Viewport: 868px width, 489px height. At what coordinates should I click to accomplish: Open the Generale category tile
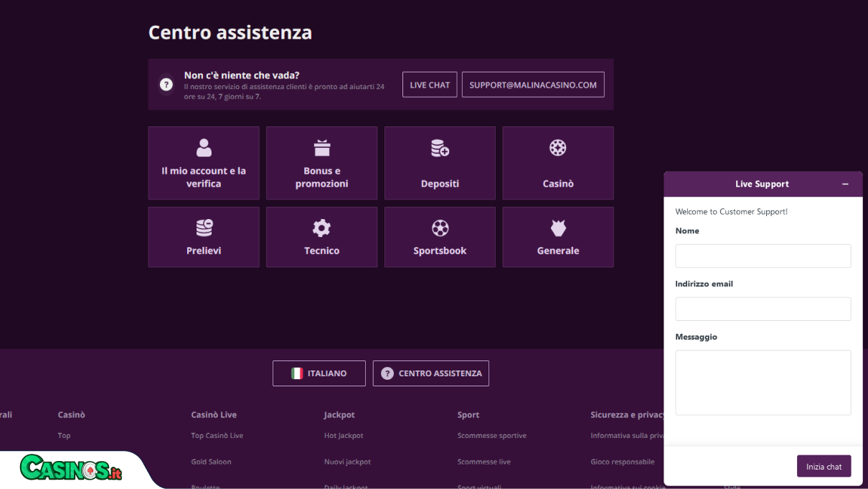pos(558,237)
